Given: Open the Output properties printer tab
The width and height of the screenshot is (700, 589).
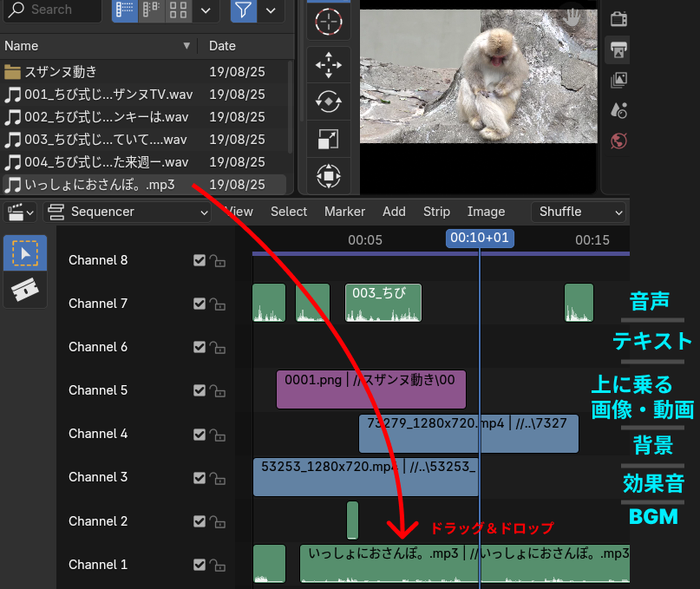Looking at the screenshot, I should pyautogui.click(x=618, y=50).
